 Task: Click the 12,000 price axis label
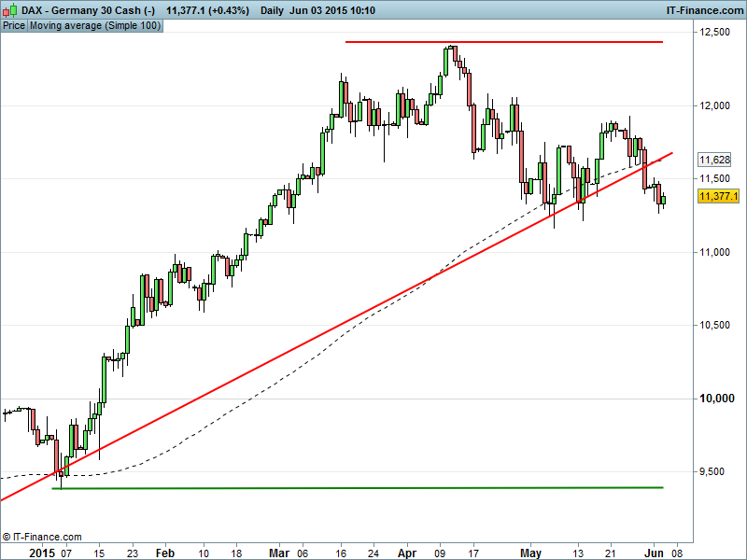tap(714, 105)
